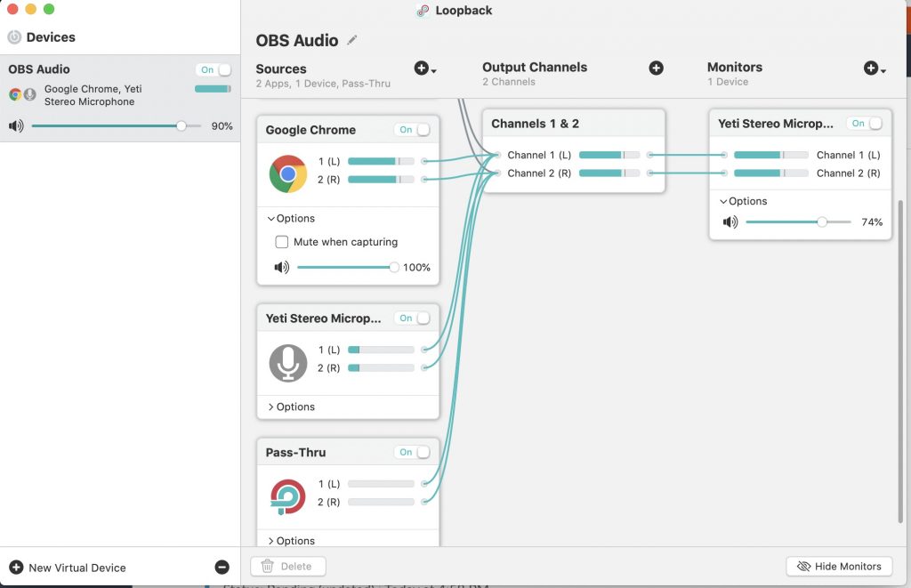Click '2 Apps, 1 Device, Pass-Thru' text

click(x=323, y=84)
